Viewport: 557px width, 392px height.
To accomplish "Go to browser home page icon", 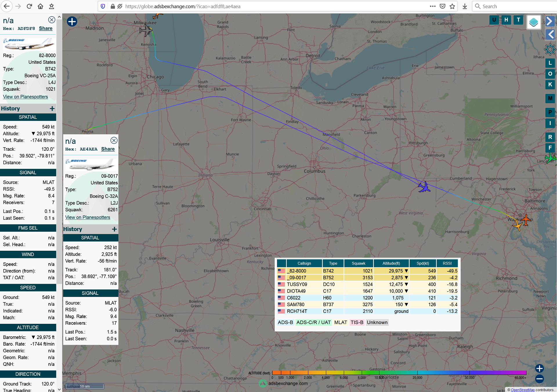I will coord(40,6).
